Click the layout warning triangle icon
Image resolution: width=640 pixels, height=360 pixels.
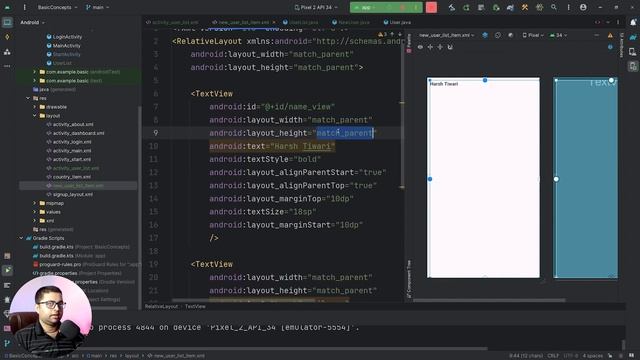pyautogui.click(x=610, y=36)
